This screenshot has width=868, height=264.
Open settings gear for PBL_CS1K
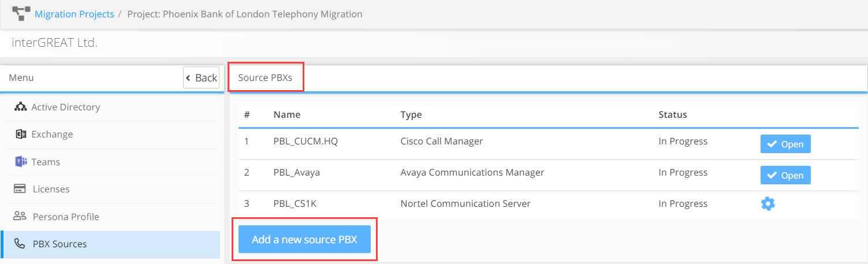(x=768, y=204)
